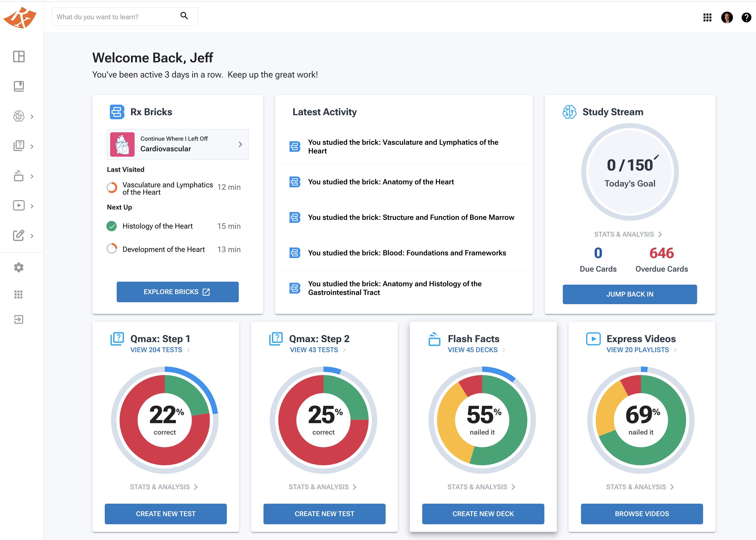Click the progress circle for Development of the Heart
The width and height of the screenshot is (756, 540).
click(x=112, y=249)
